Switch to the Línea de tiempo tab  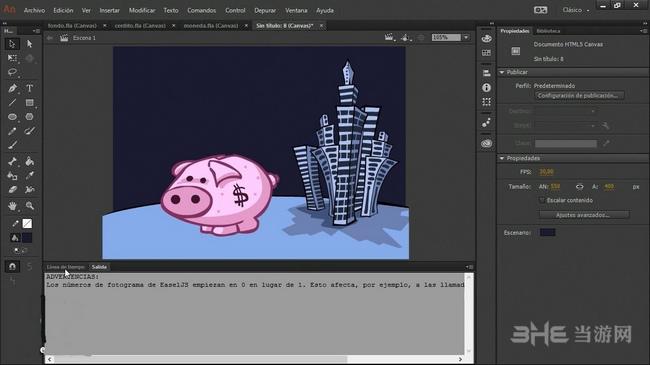pos(65,267)
